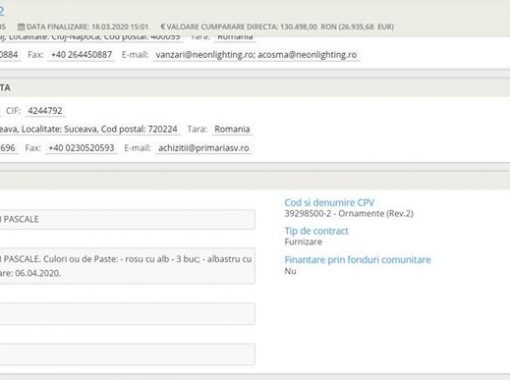Click the Cod si denumire CPV heading
510x380 pixels.
(x=329, y=202)
